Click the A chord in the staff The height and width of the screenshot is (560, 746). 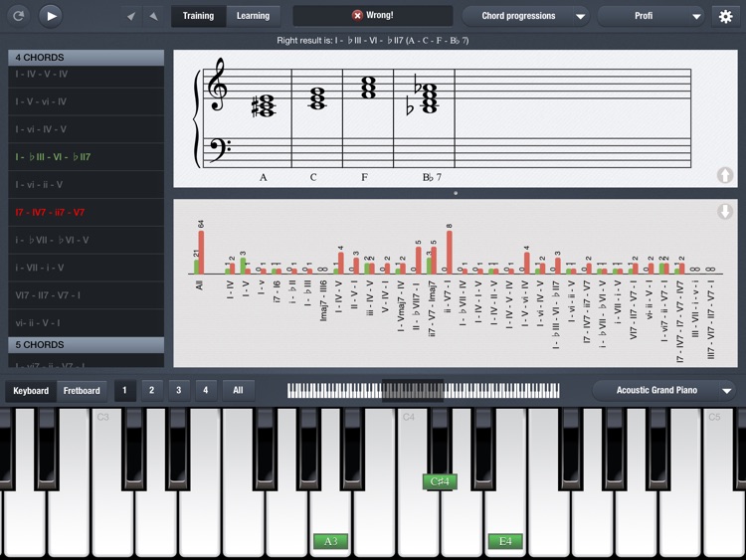pyautogui.click(x=264, y=105)
